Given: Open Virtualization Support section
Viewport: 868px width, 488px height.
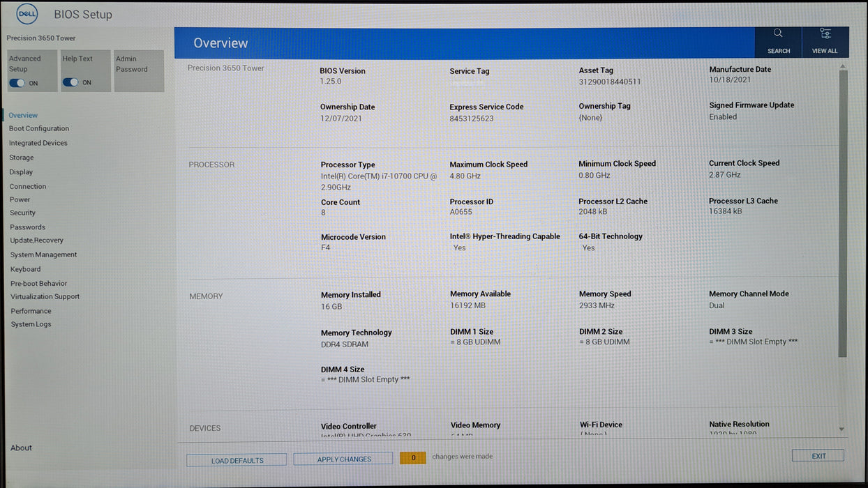Looking at the screenshot, I should pyautogui.click(x=45, y=296).
